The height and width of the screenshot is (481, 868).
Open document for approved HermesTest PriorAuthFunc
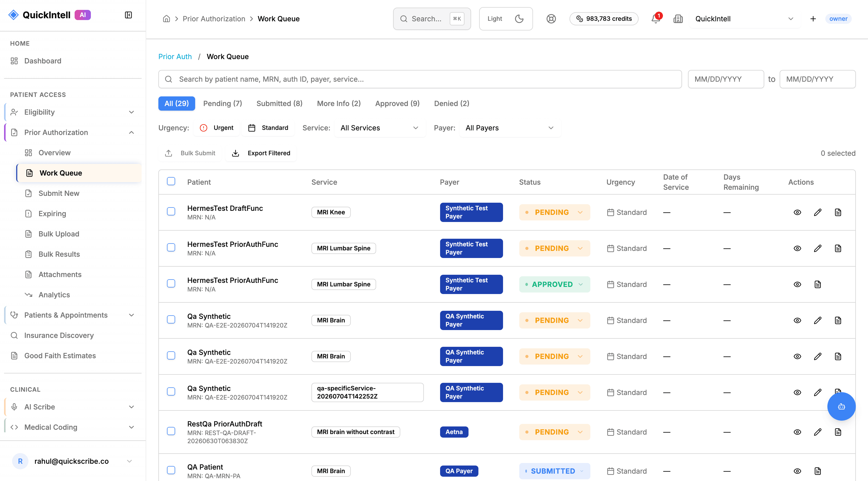[x=818, y=284]
